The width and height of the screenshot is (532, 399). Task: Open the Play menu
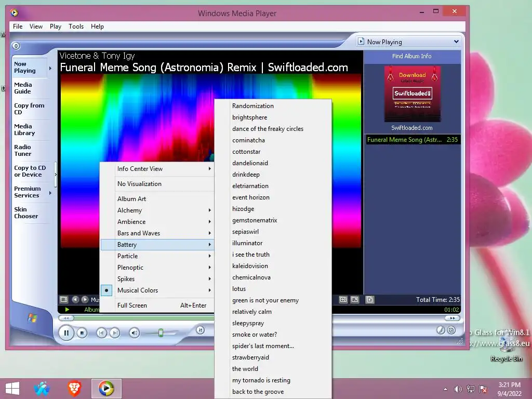(56, 26)
